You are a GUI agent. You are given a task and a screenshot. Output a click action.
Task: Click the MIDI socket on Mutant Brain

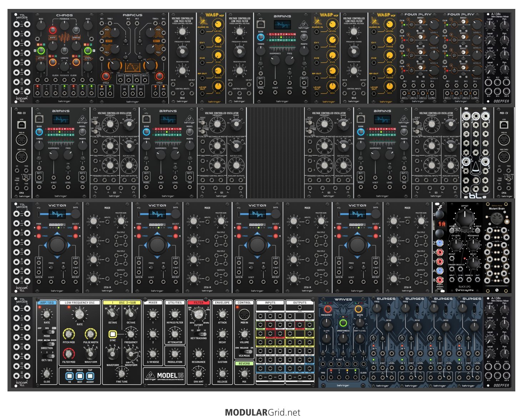[496, 218]
